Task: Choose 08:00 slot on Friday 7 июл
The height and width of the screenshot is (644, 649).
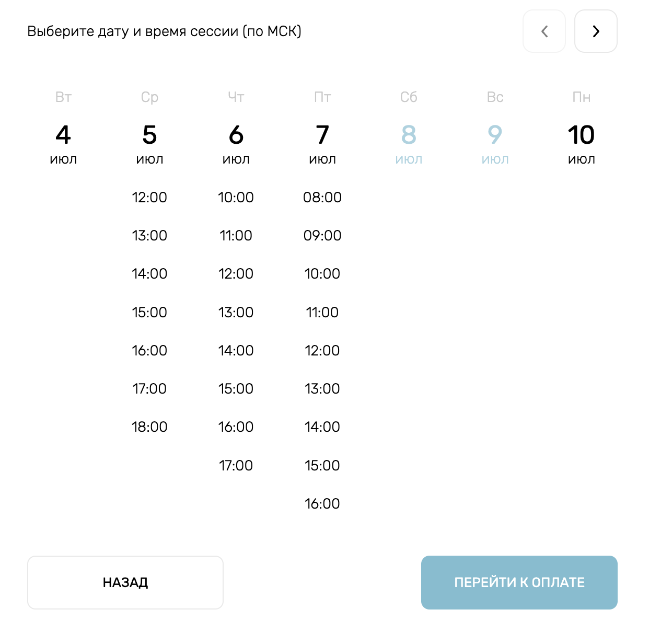Action: [322, 198]
